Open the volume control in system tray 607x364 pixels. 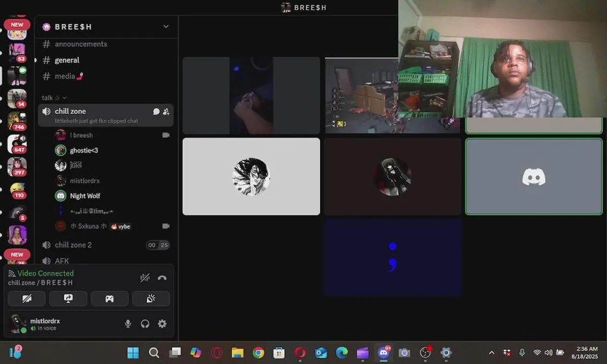point(548,353)
